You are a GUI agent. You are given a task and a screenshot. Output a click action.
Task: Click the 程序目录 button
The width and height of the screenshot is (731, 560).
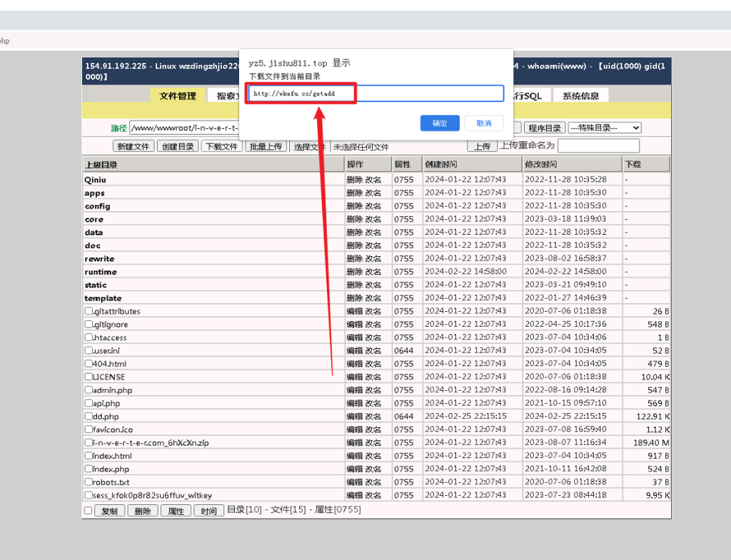(544, 128)
